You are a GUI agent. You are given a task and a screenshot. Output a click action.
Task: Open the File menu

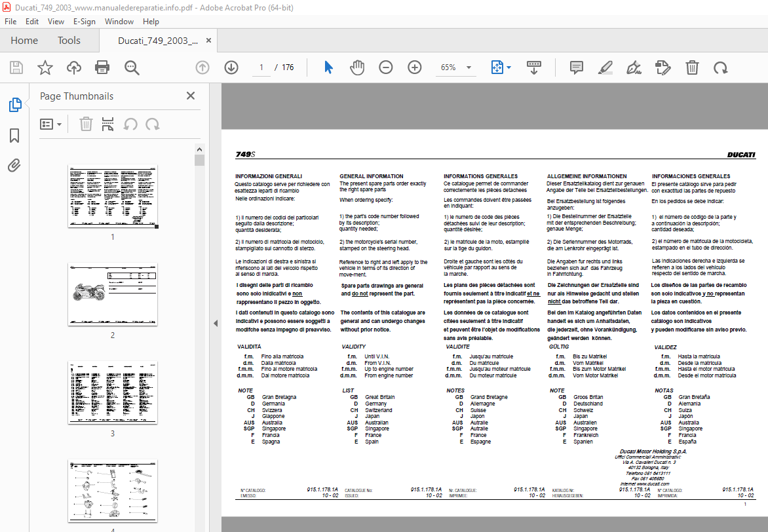click(x=10, y=22)
